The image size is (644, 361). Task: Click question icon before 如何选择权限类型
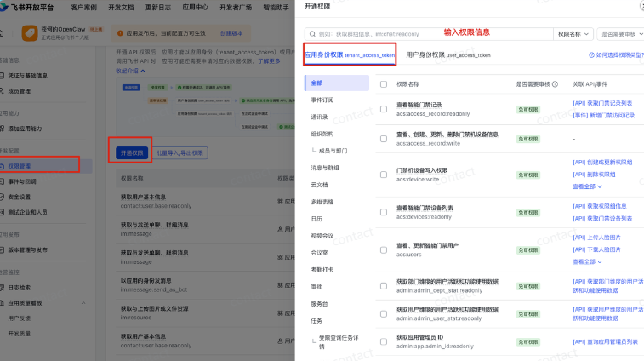pyautogui.click(x=591, y=54)
